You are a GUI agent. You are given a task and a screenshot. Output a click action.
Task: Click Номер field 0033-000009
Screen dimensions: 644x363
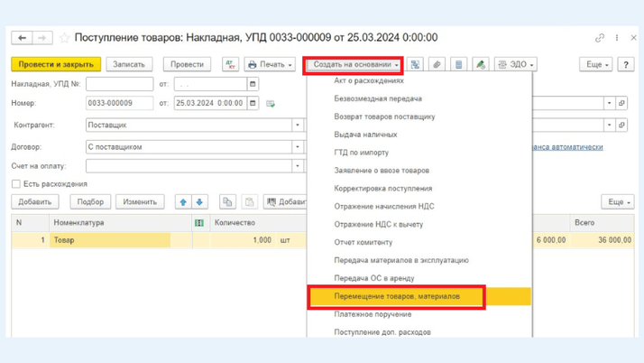(120, 103)
